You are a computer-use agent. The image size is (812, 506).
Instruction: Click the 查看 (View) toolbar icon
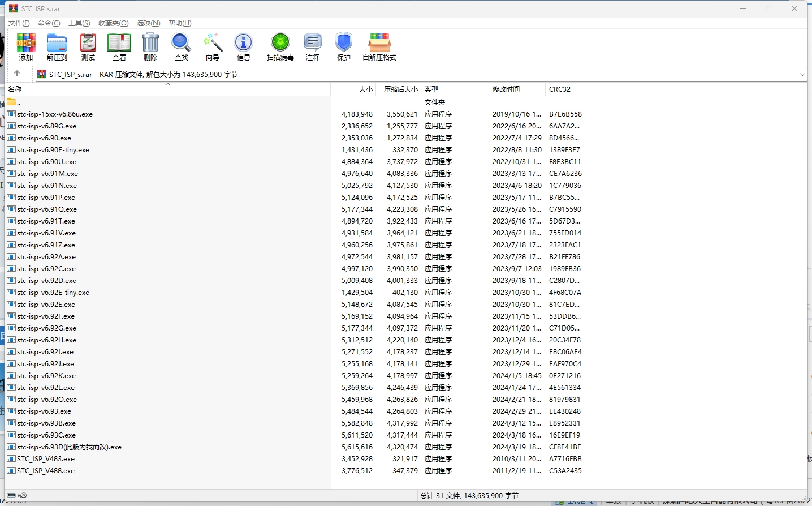119,43
